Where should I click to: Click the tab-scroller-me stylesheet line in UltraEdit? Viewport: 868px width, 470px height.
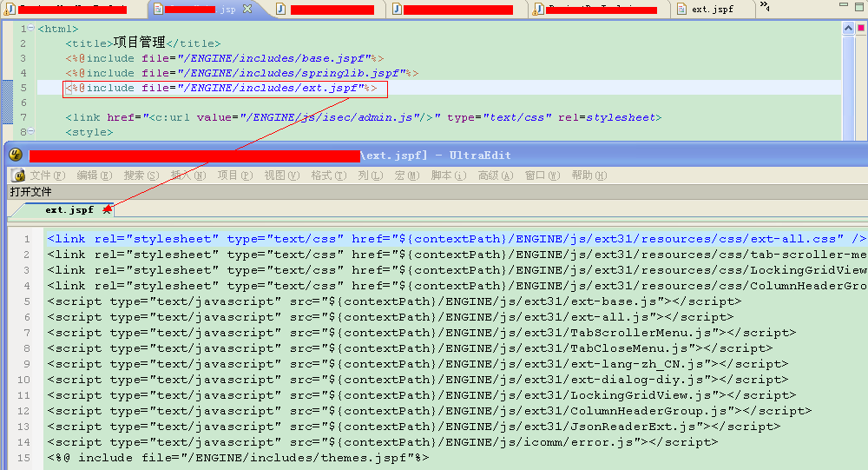tap(457, 255)
